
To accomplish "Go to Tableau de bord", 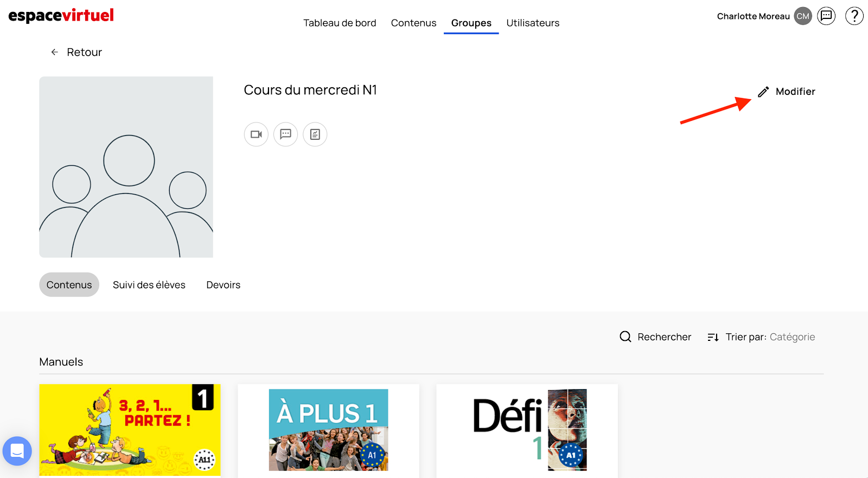I will point(340,23).
